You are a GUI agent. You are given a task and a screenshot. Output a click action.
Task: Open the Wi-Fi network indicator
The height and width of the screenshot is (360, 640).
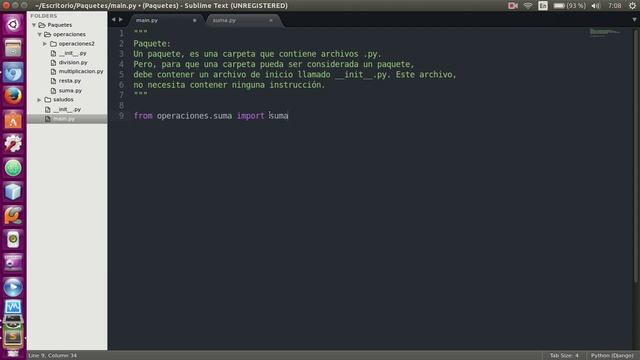(528, 6)
